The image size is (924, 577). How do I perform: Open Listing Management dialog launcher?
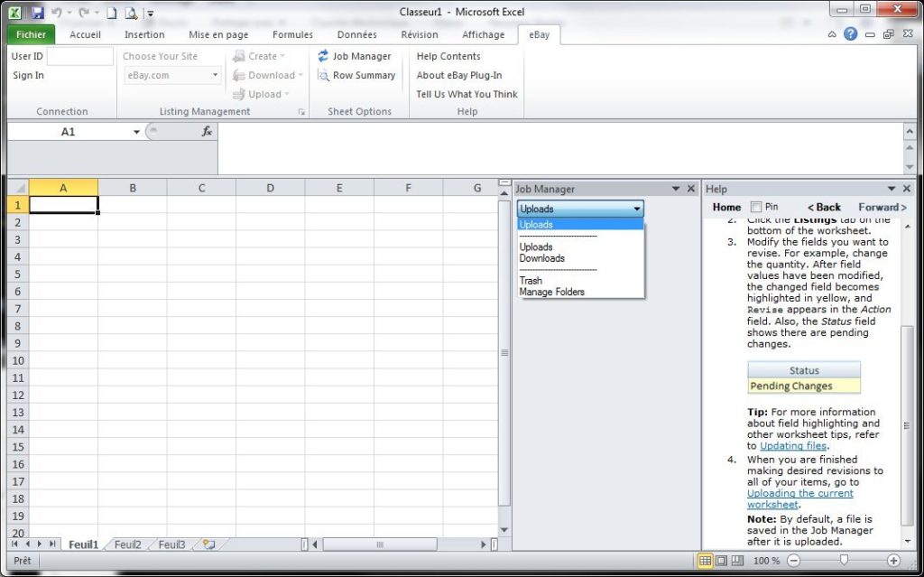pyautogui.click(x=301, y=111)
